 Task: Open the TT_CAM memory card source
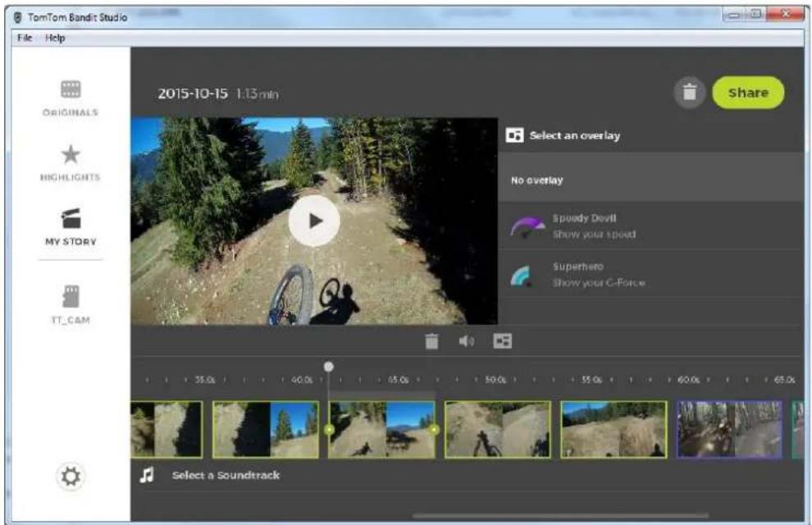(71, 304)
